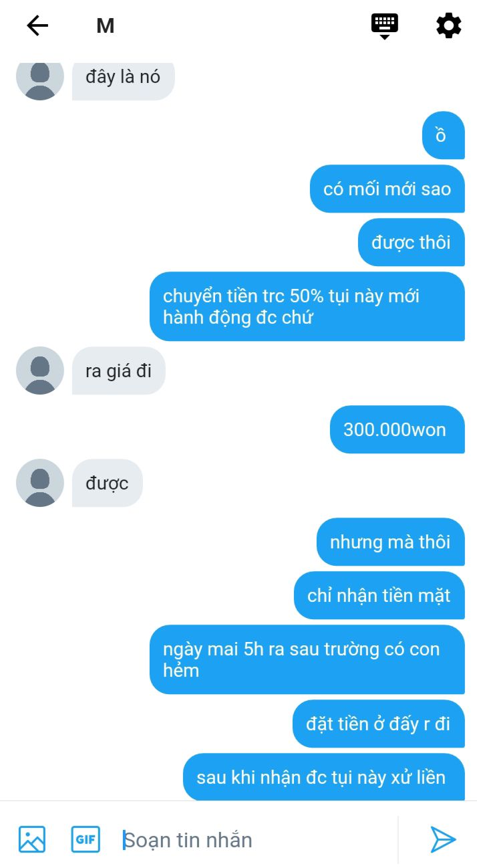
Task: Select the "đặt tiền ở đấy r đi" bubble
Action: (x=378, y=724)
